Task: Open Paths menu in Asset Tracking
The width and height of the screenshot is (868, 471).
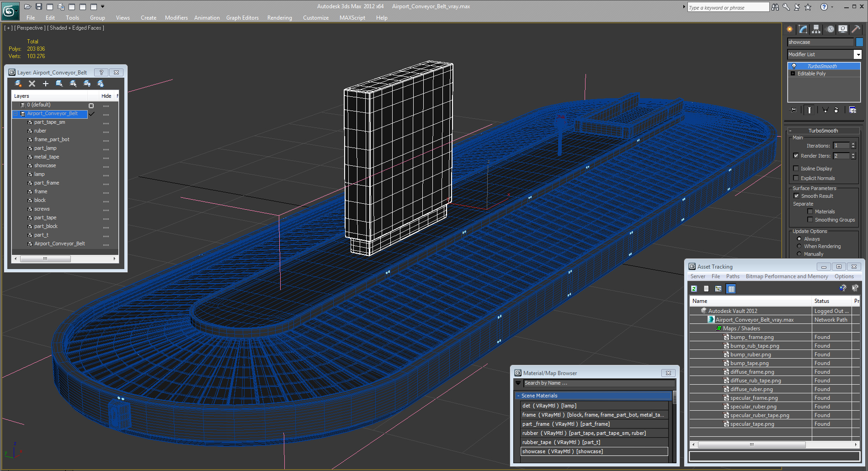Action: coord(733,276)
